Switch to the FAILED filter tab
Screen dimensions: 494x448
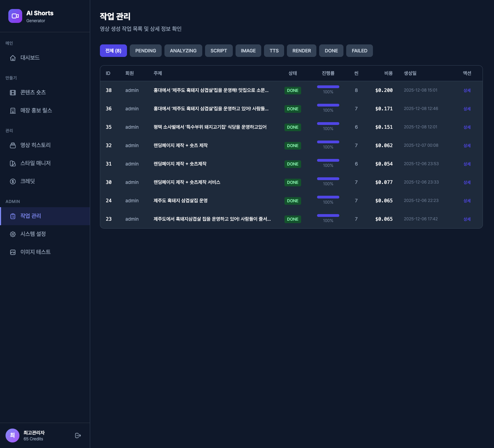pyautogui.click(x=359, y=51)
